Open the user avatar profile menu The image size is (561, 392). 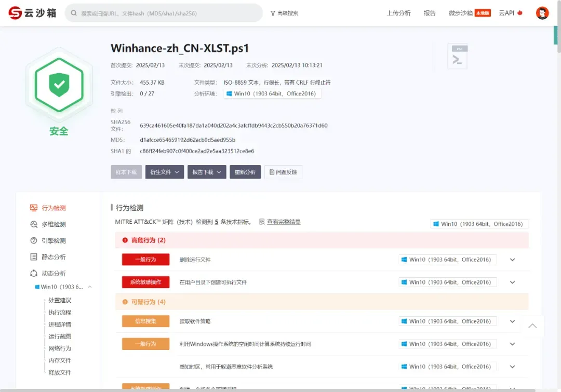[x=542, y=13]
